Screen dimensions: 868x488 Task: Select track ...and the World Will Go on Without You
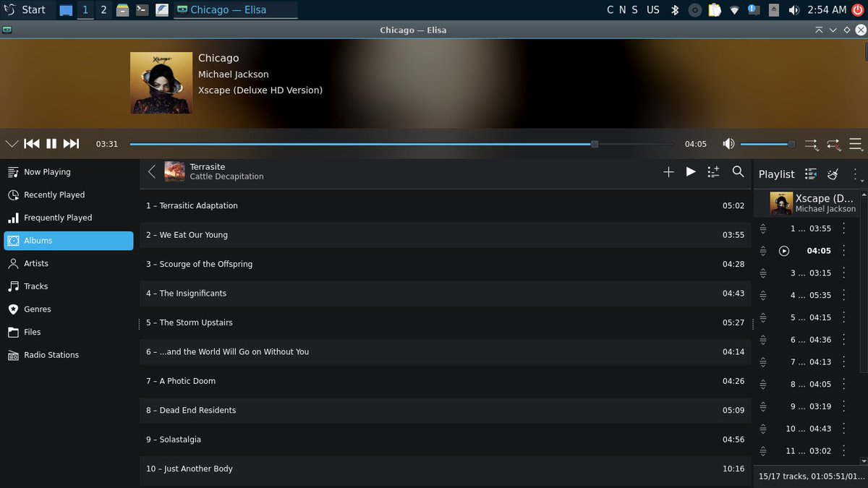click(445, 352)
